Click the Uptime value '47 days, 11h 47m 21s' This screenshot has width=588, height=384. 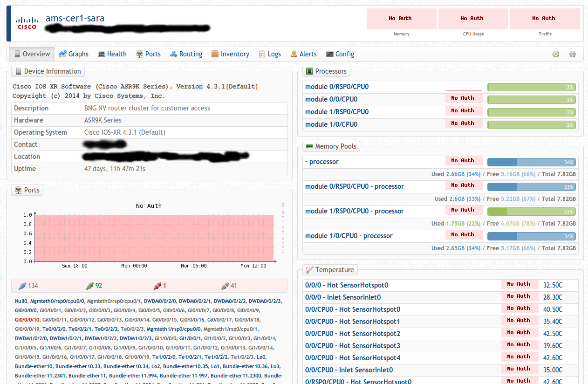pyautogui.click(x=115, y=169)
